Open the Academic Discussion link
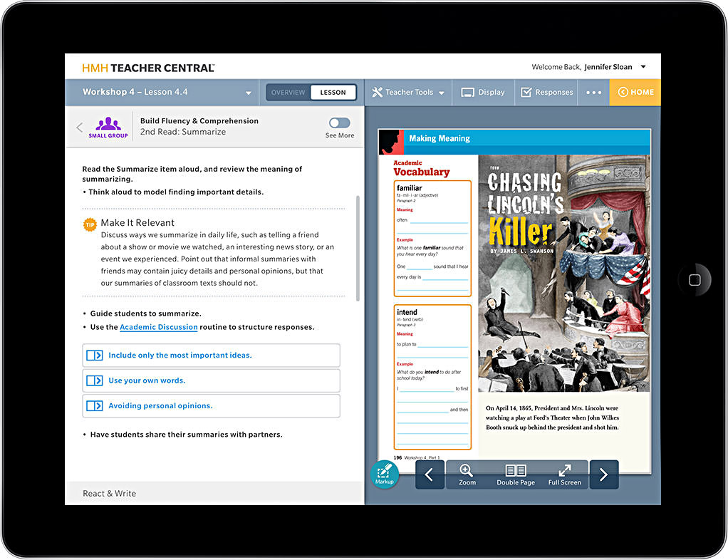 (158, 327)
